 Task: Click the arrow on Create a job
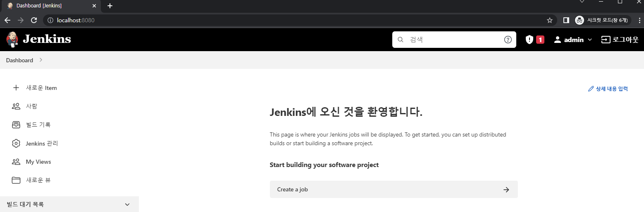coord(506,190)
